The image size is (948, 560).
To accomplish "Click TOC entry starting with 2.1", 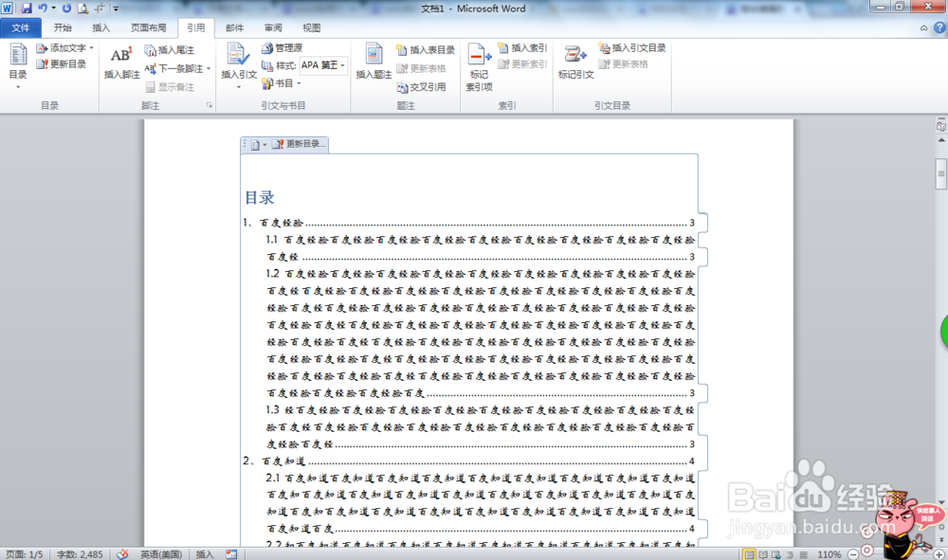I will pos(481,503).
